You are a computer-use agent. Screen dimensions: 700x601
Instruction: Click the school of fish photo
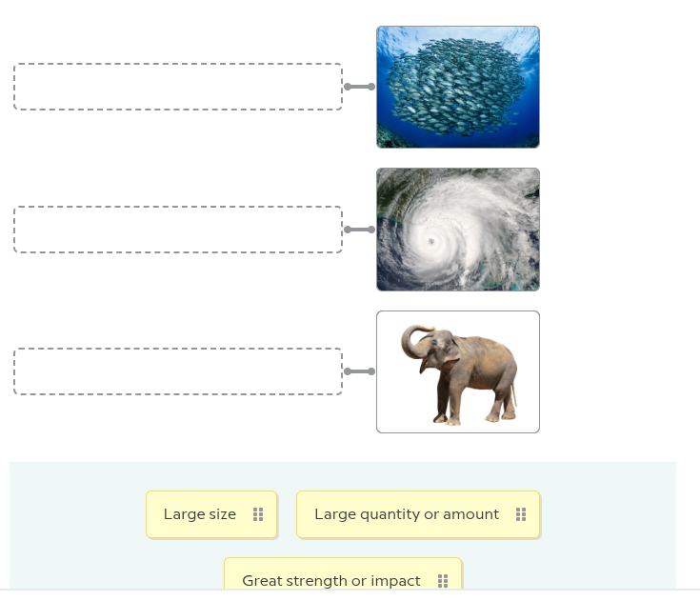[x=458, y=87]
